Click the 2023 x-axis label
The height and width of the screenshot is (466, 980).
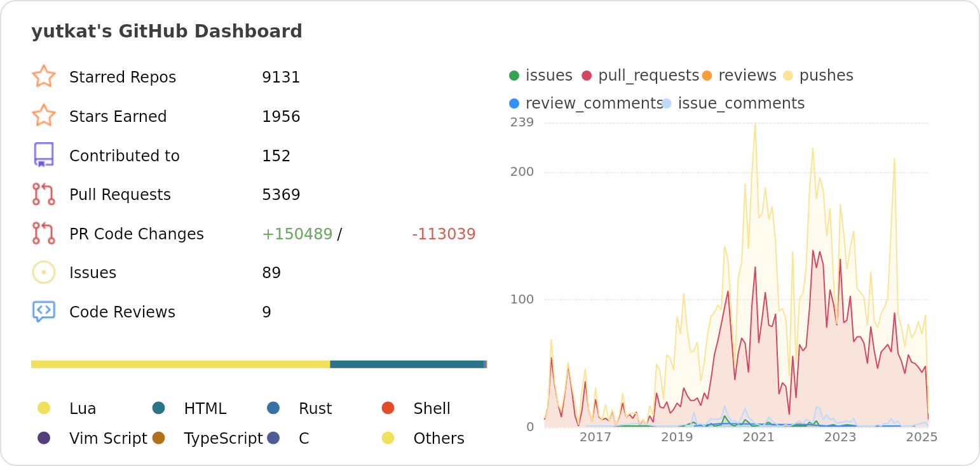pos(840,437)
